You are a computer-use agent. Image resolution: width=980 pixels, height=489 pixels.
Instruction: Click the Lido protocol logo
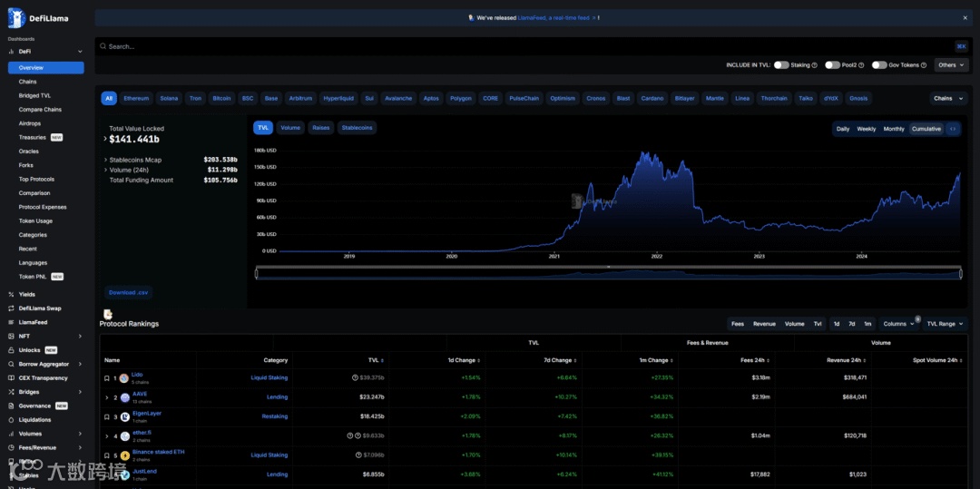(x=124, y=378)
